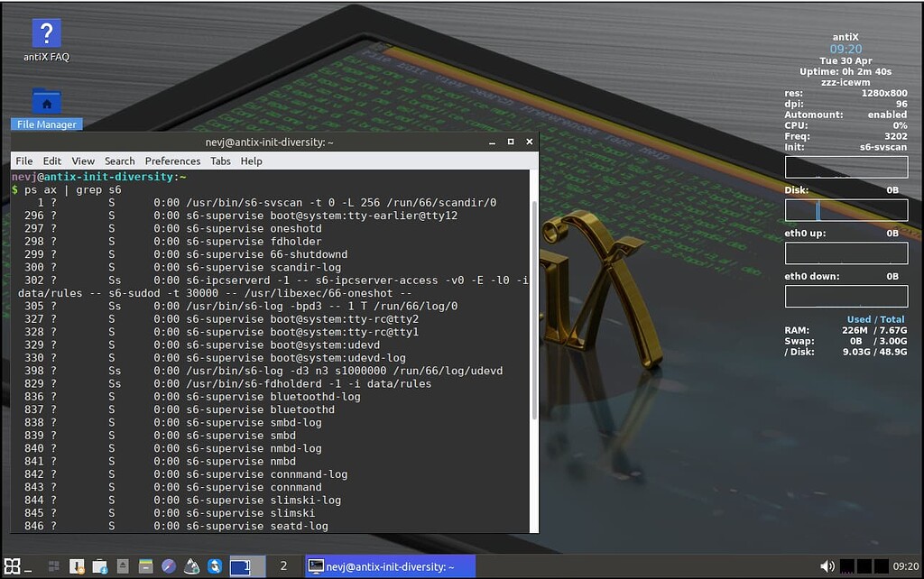This screenshot has width=924, height=579.
Task: Click the show desktop icon beside the menu
Action: (28, 568)
